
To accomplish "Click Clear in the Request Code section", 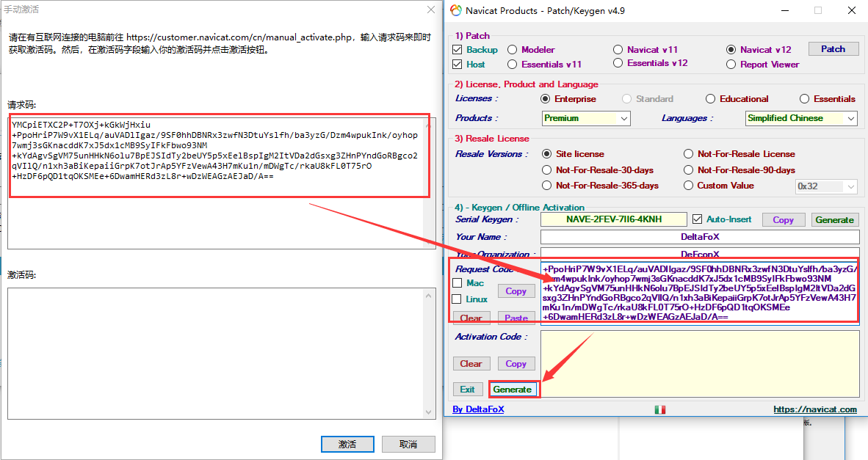I will point(471,318).
